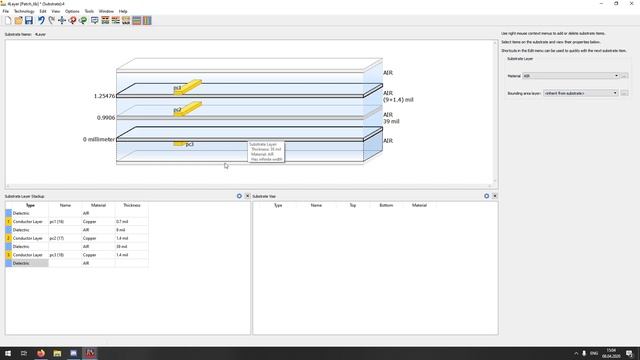Viewport: 640px width, 360px height.
Task: Click the purple-green horizontal stripes toolbar icon
Action: coord(137,20)
